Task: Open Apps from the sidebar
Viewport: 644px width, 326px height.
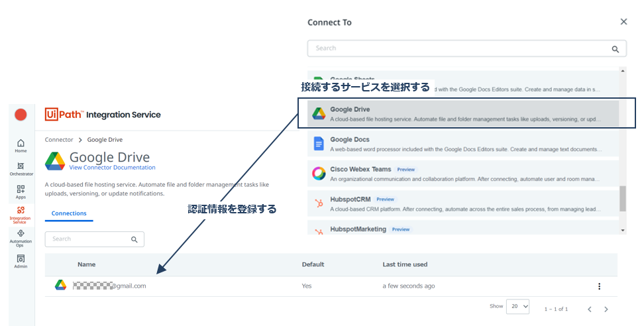Action: tap(21, 191)
